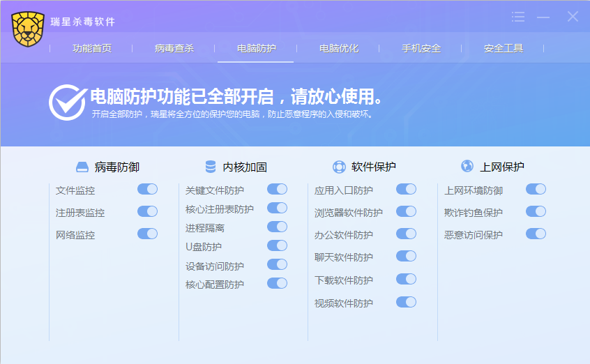Switch off 浏览器软件防护 protection
590x364 pixels.
point(406,211)
